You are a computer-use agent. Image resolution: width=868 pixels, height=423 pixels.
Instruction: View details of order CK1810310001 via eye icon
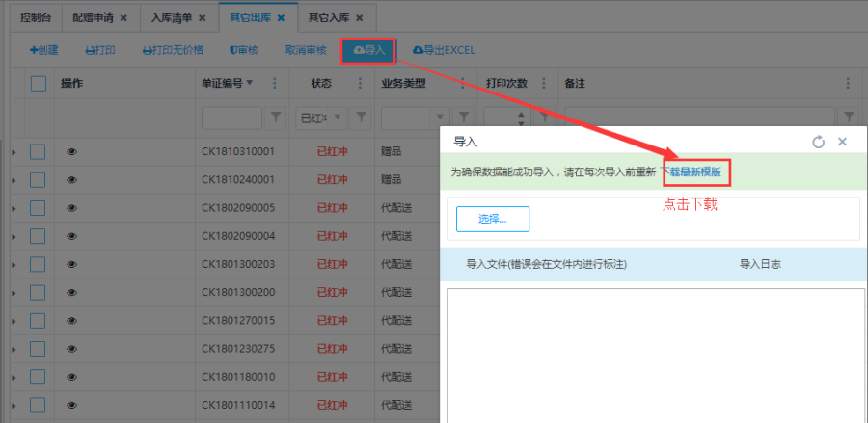tap(71, 151)
